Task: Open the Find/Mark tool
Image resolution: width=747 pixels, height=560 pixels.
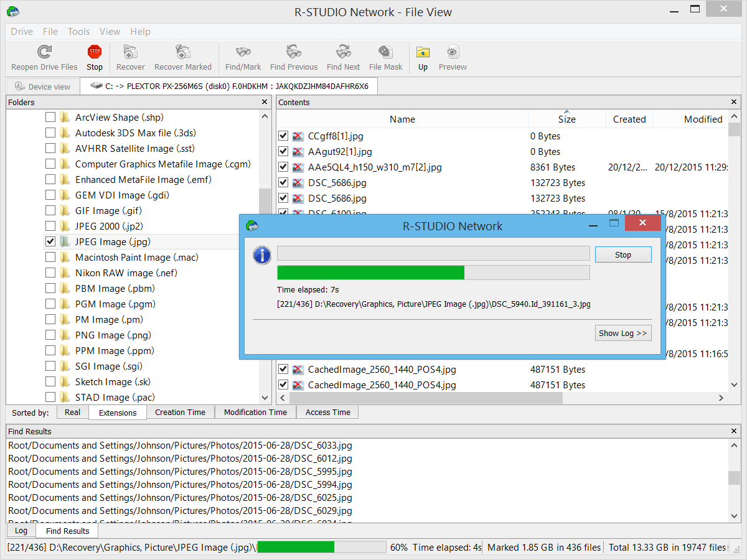Action: tap(243, 57)
